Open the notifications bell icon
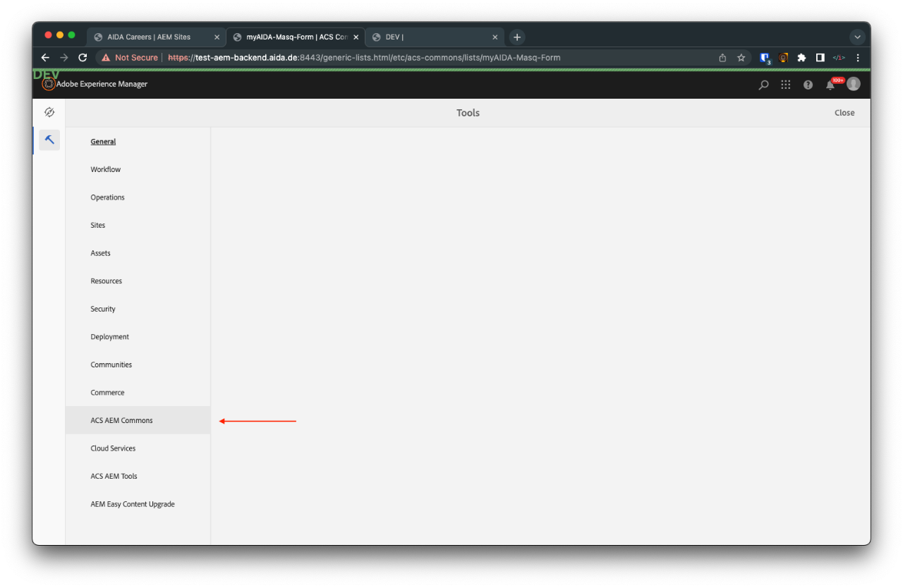The image size is (903, 588). (x=830, y=85)
